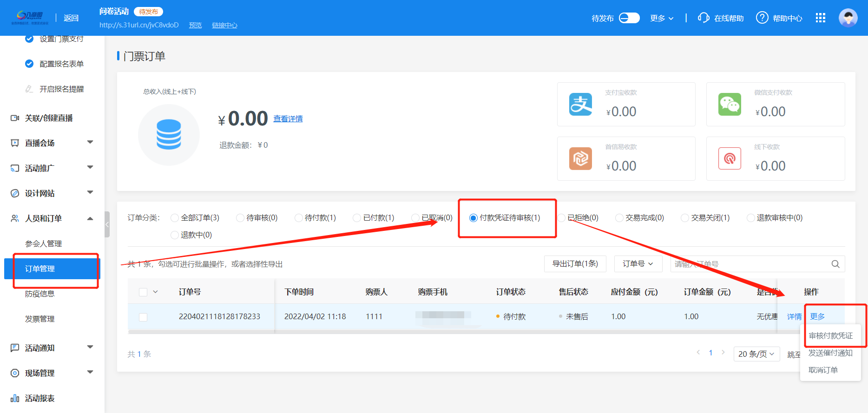Open the user avatar menu
Screen dimensions: 868x413
click(848, 18)
